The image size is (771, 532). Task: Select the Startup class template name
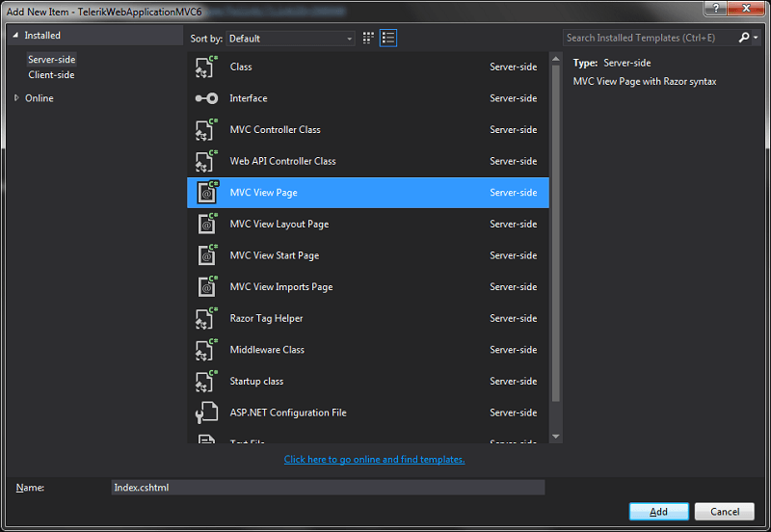pos(256,382)
